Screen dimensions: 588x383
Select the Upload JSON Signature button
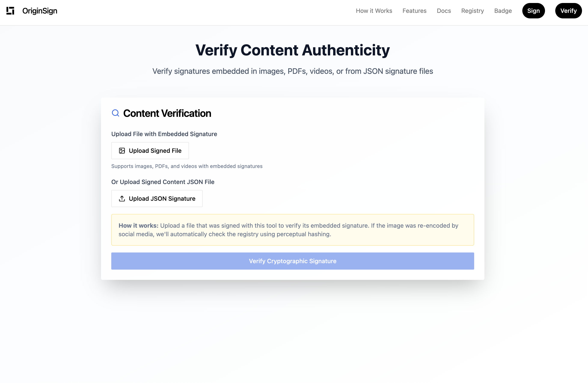[157, 198]
